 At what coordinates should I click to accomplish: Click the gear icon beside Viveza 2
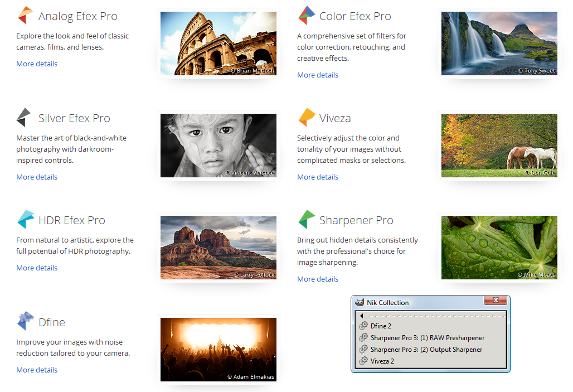click(363, 361)
